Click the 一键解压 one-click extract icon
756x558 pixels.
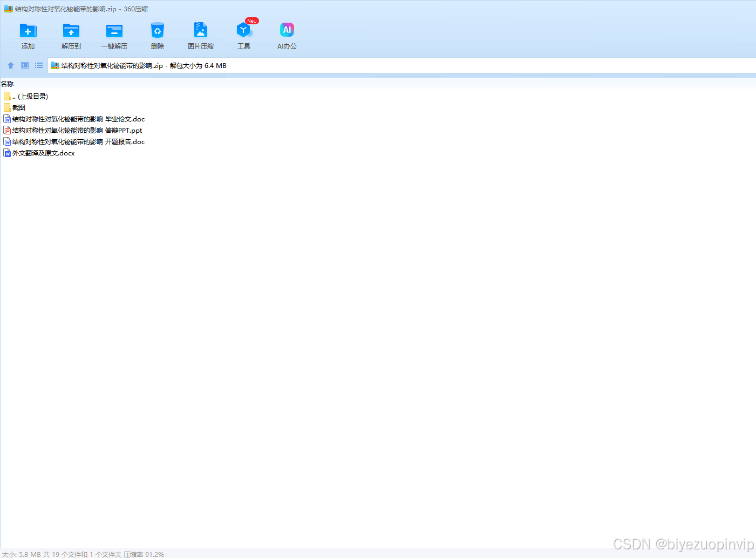pos(114,31)
